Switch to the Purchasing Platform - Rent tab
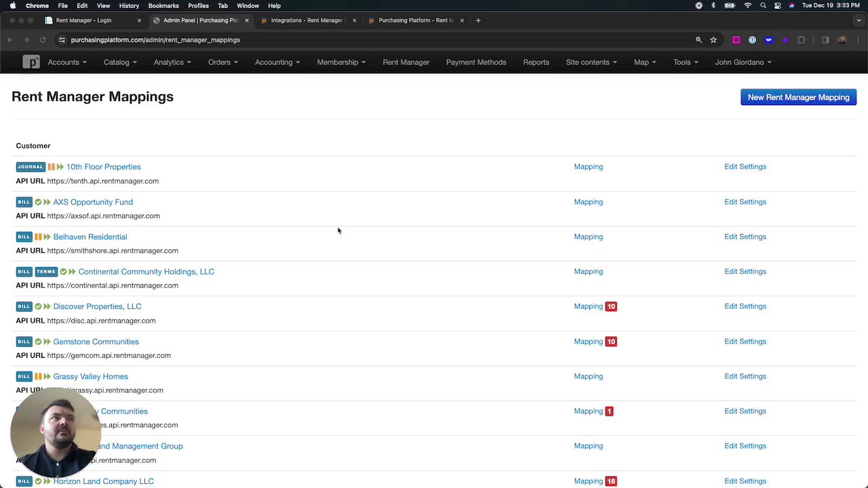The image size is (868, 488). pos(415,20)
